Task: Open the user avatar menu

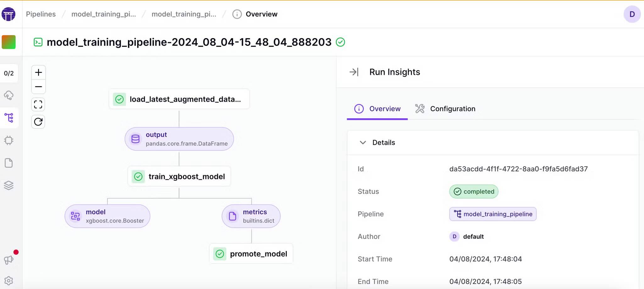Action: pyautogui.click(x=632, y=14)
